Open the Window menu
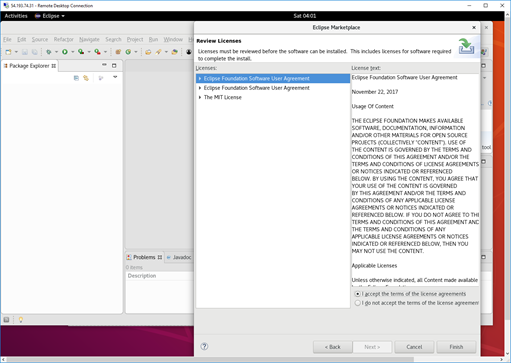The height and width of the screenshot is (363, 511). click(x=173, y=39)
